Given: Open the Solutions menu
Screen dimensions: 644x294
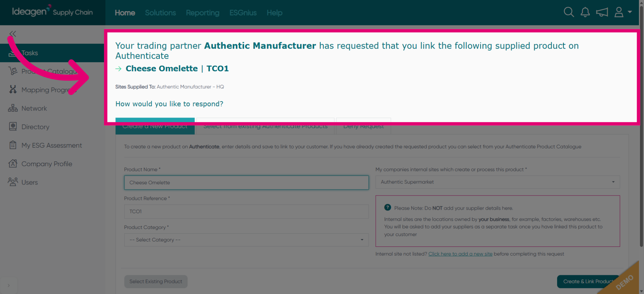Looking at the screenshot, I should pyautogui.click(x=160, y=13).
